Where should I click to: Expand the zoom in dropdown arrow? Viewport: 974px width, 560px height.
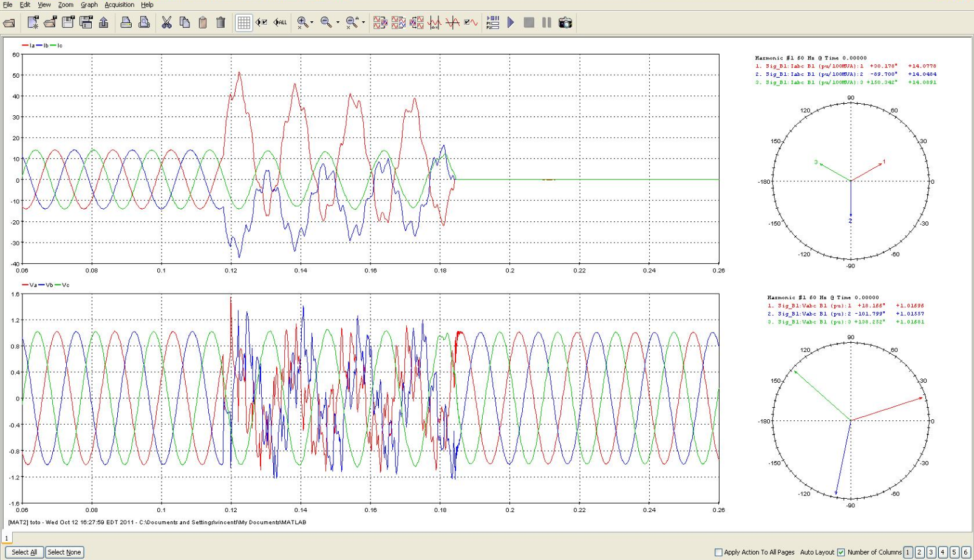312,22
